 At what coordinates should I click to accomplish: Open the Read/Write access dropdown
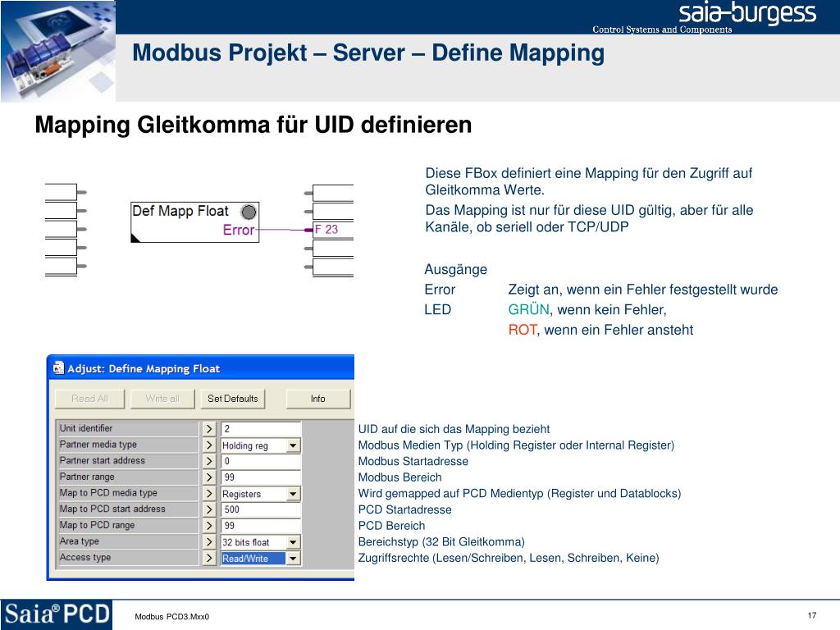pos(293,558)
